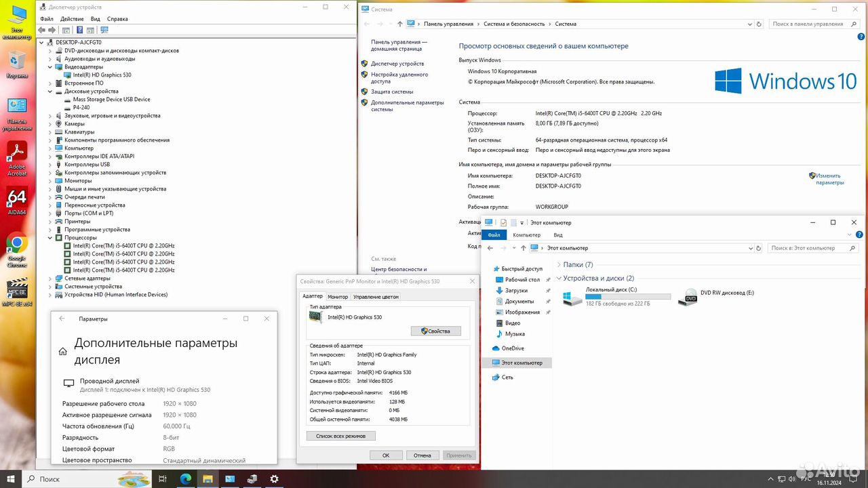Open Microsoft Edge from the taskbar
The width and height of the screenshot is (868, 488).
[185, 479]
